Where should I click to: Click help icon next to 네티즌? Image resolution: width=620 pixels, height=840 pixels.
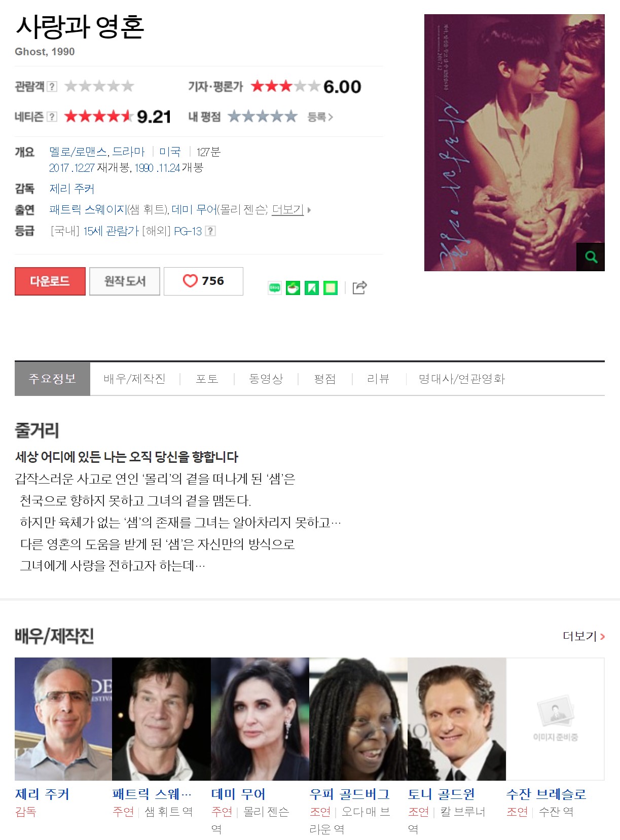click(x=52, y=117)
